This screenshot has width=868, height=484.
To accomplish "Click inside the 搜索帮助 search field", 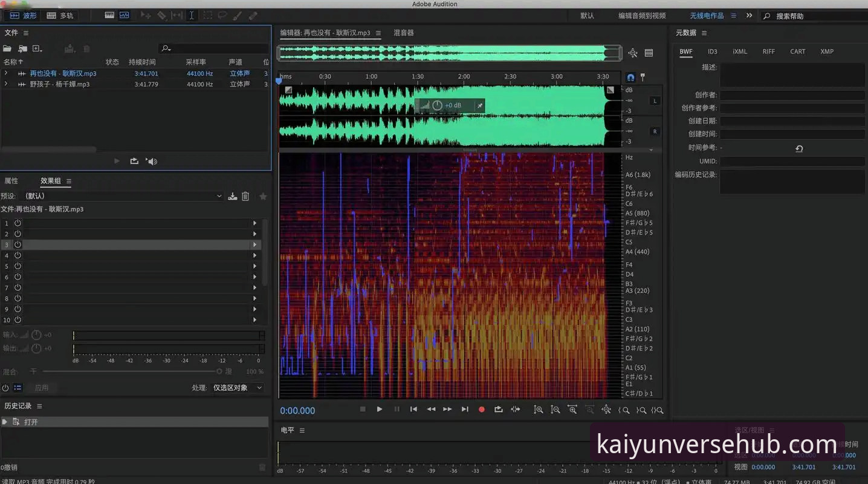I will coord(805,15).
